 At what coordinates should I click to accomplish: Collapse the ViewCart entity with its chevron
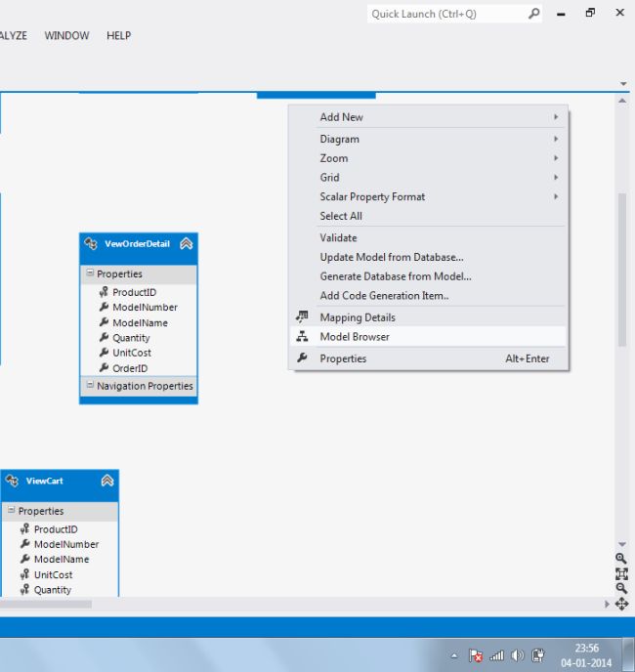coord(107,481)
